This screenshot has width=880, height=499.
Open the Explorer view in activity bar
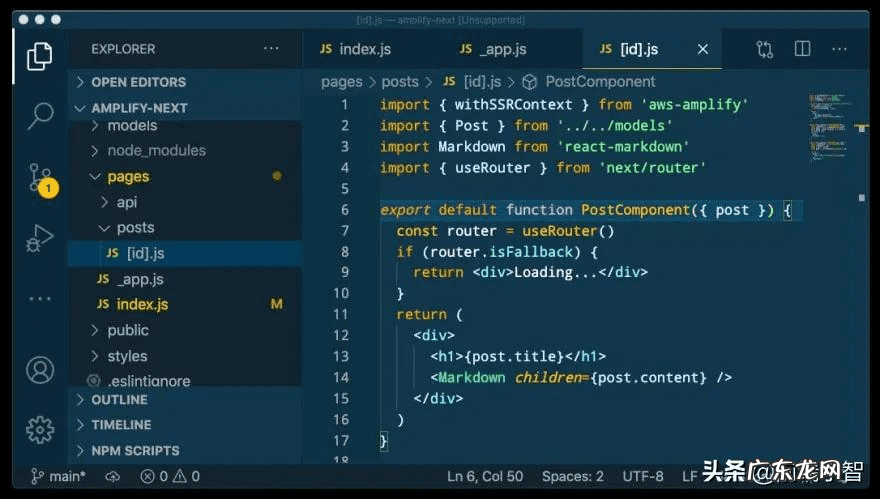coord(39,56)
